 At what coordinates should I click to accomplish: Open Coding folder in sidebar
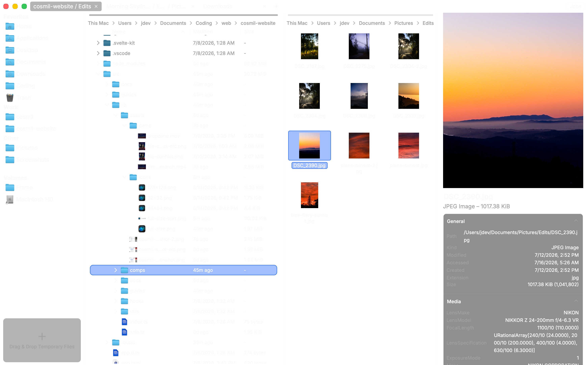pos(20,86)
